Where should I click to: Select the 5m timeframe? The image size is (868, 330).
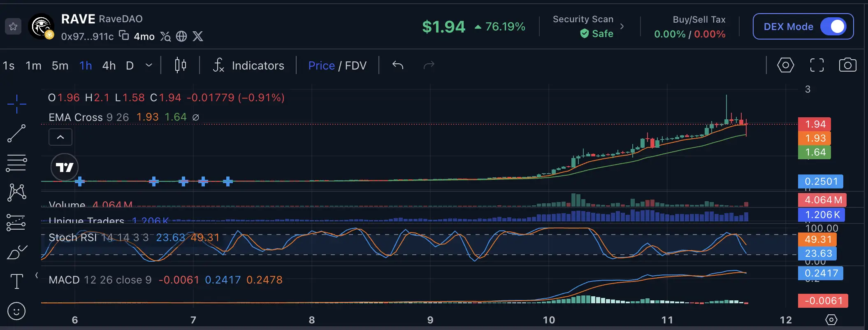pyautogui.click(x=60, y=65)
